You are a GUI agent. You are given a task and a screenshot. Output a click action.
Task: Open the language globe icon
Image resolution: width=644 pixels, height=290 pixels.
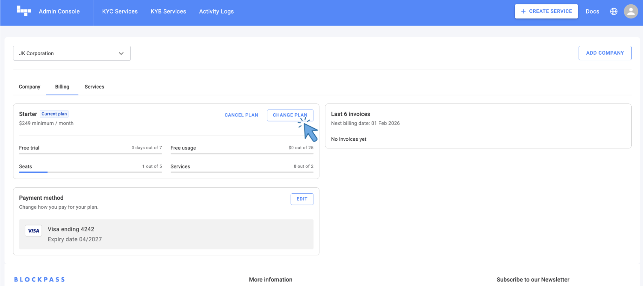tap(614, 12)
